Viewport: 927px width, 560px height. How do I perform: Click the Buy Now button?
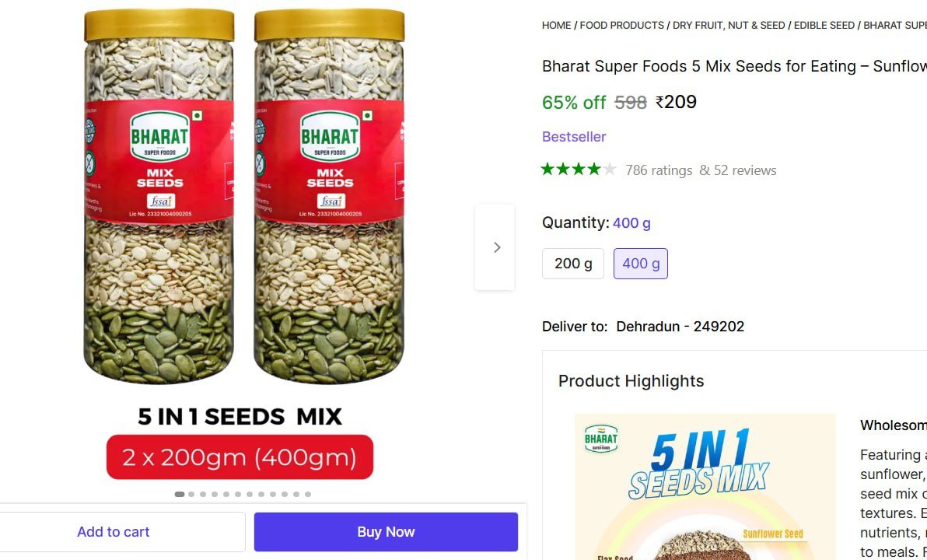pos(386,532)
